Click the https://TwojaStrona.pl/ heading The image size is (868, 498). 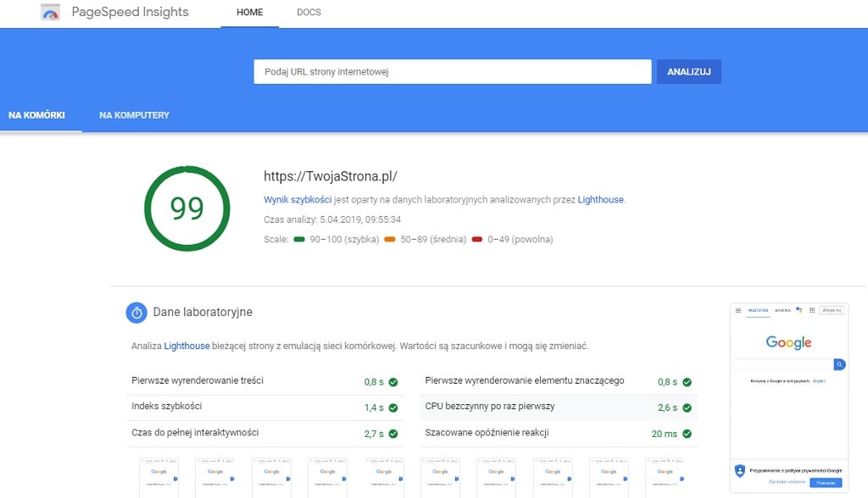(x=331, y=176)
